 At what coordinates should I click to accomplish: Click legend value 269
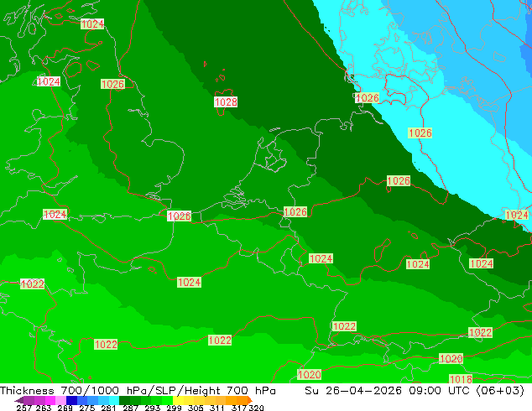pyautogui.click(x=65, y=408)
